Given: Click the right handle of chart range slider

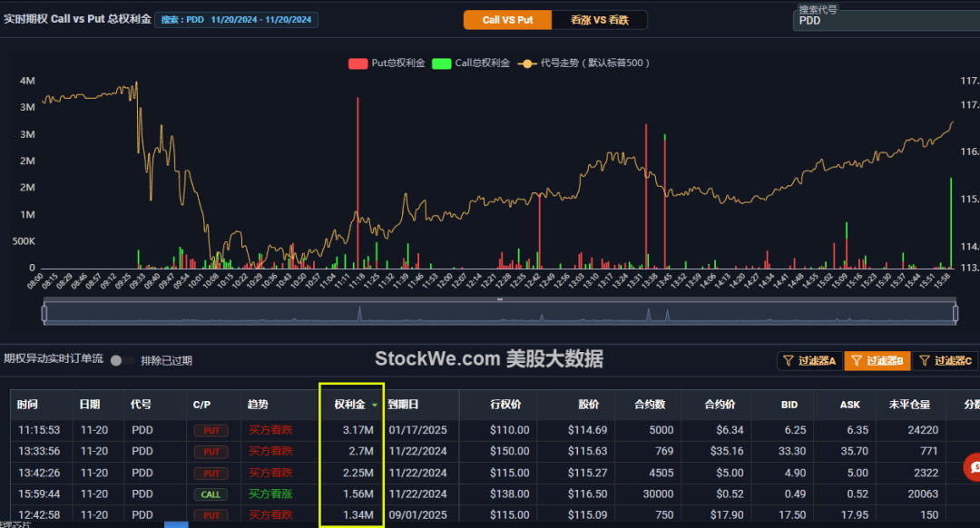Looking at the screenshot, I should pos(955,312).
